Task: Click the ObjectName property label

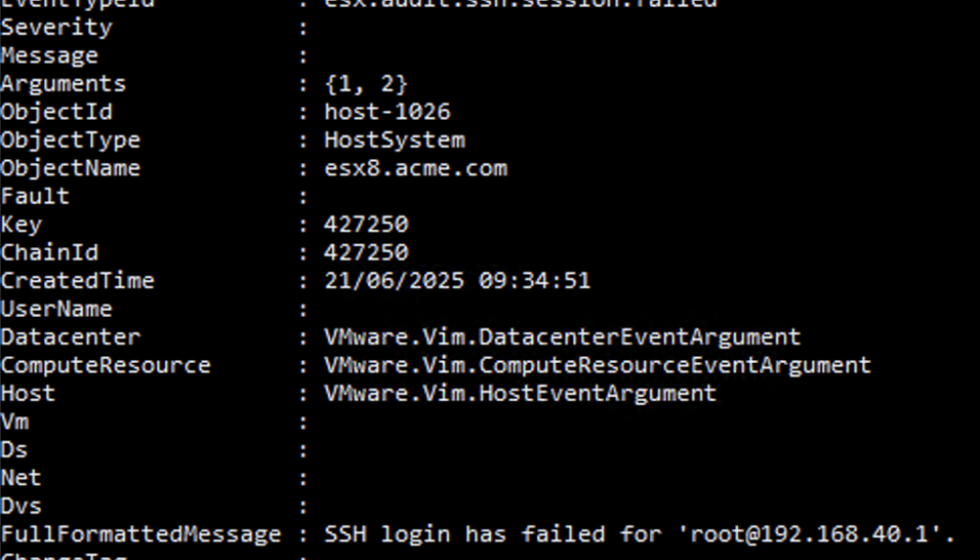Action: 70,168
